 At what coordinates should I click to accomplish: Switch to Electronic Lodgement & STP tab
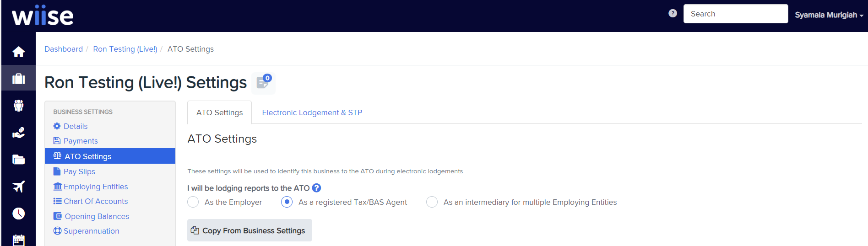[x=312, y=112]
